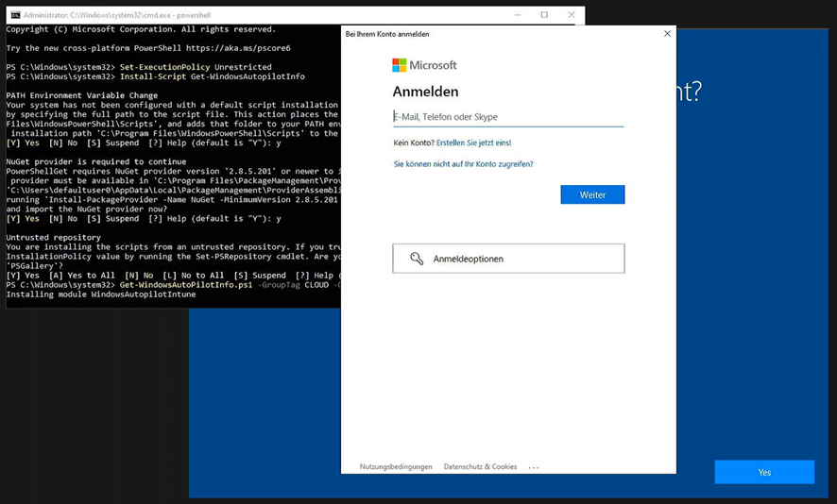This screenshot has height=504, width=837.
Task: Click the cmd icon in PowerShell title bar
Action: [x=15, y=15]
